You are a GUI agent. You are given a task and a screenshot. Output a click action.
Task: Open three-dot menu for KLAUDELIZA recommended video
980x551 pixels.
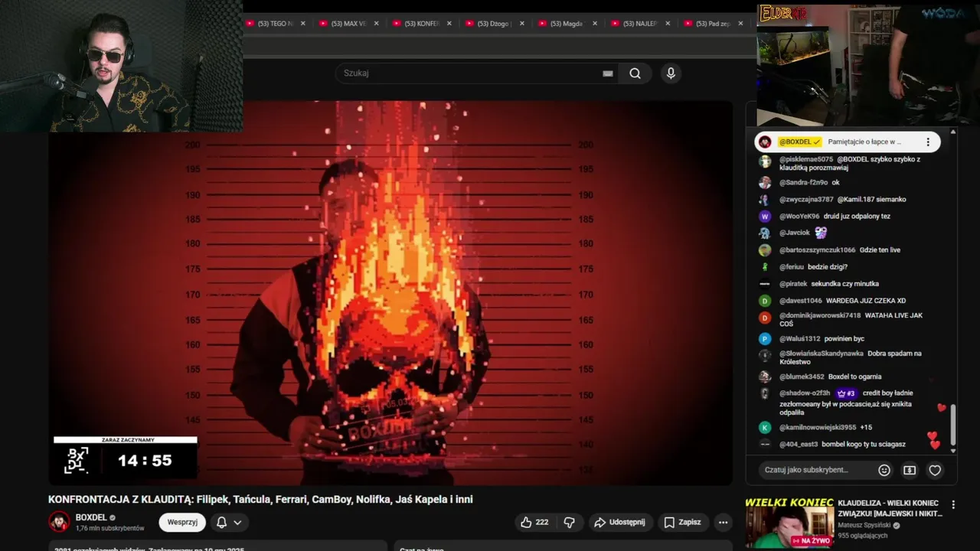pos(953,505)
